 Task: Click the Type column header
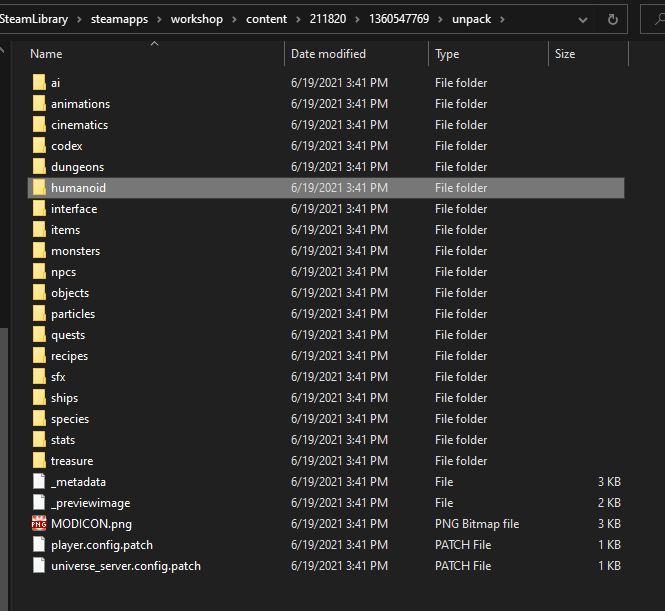pyautogui.click(x=447, y=54)
